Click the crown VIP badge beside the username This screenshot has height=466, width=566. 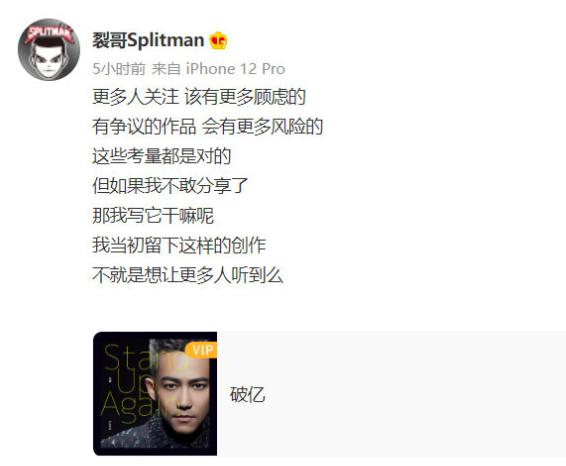click(218, 40)
